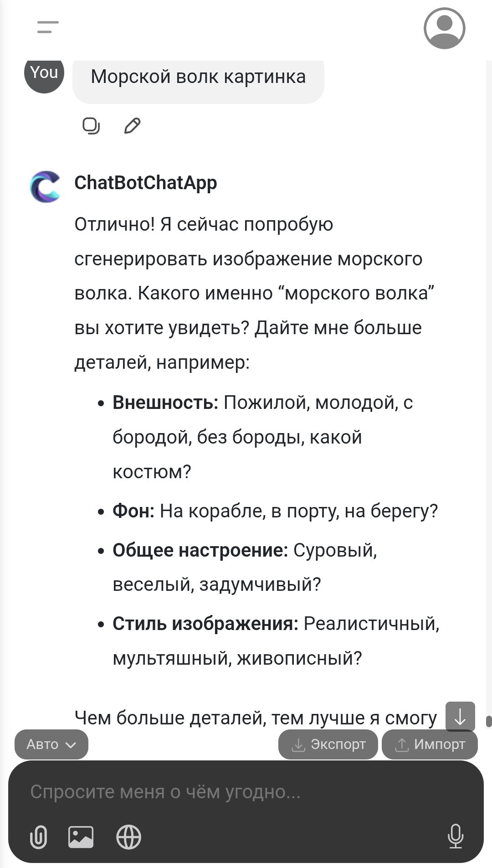492x868 pixels.
Task: Add an image with picture icon
Action: click(x=81, y=837)
